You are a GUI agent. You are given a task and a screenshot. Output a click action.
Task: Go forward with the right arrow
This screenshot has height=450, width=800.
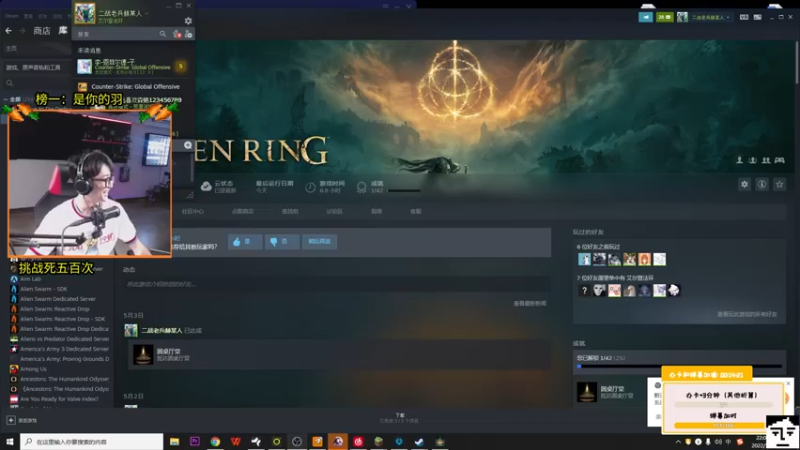[x=22, y=31]
